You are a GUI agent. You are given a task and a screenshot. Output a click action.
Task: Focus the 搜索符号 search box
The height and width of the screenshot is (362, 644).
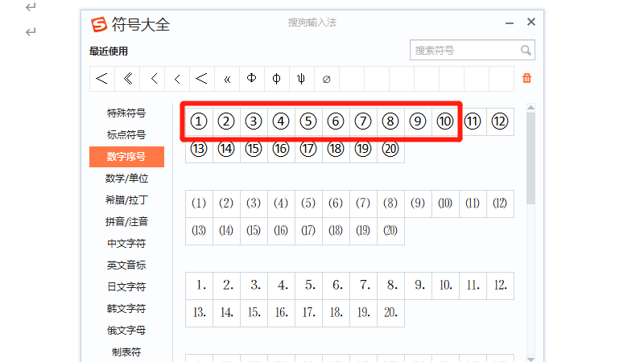[464, 50]
